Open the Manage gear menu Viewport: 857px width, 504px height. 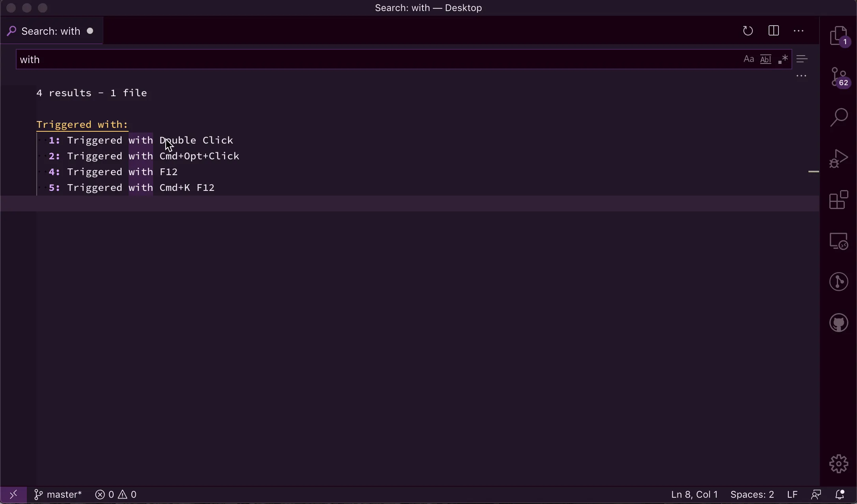point(838,464)
